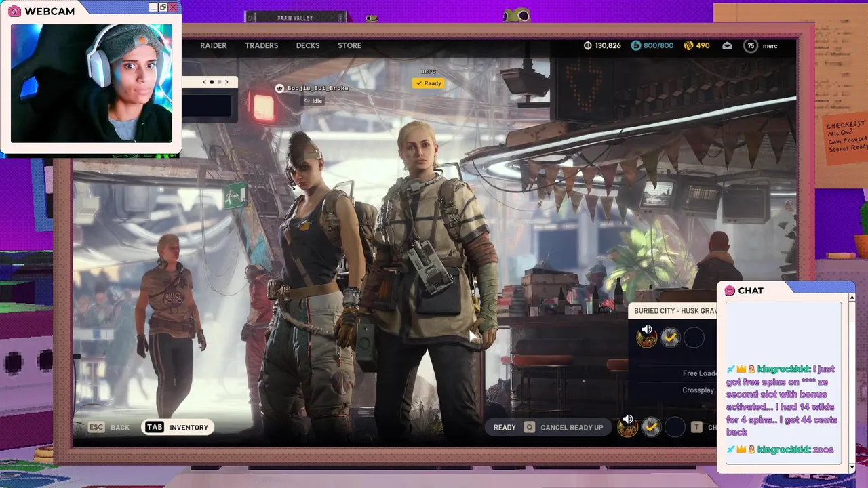Click the Idle status label
This screenshot has width=868, height=488.
313,101
